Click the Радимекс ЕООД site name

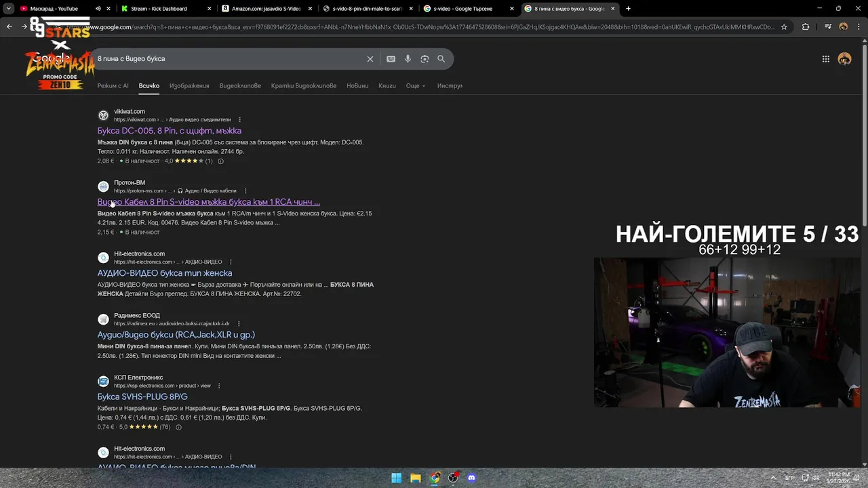(x=137, y=316)
